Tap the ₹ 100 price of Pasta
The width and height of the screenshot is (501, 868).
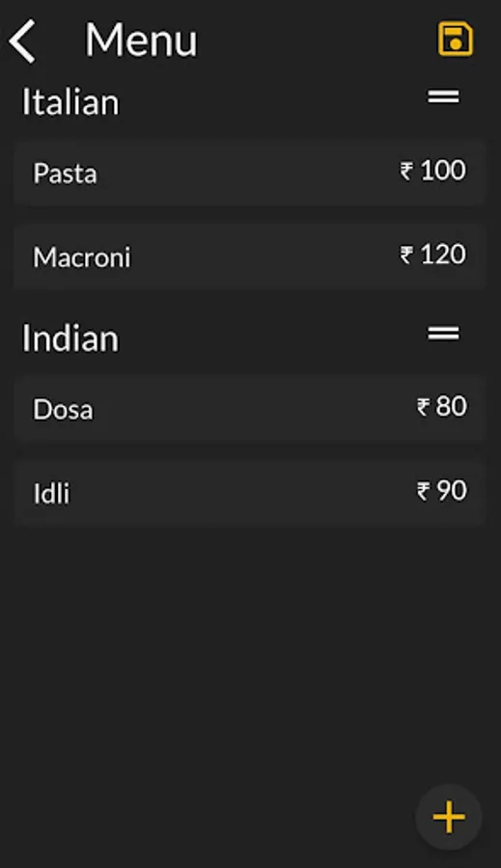pos(432,170)
